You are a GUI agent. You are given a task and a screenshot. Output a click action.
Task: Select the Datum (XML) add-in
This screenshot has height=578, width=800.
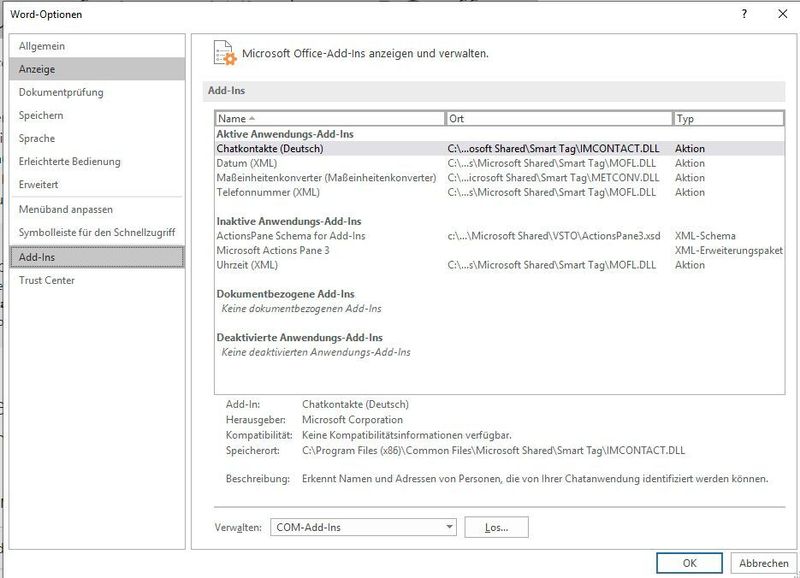point(300,161)
